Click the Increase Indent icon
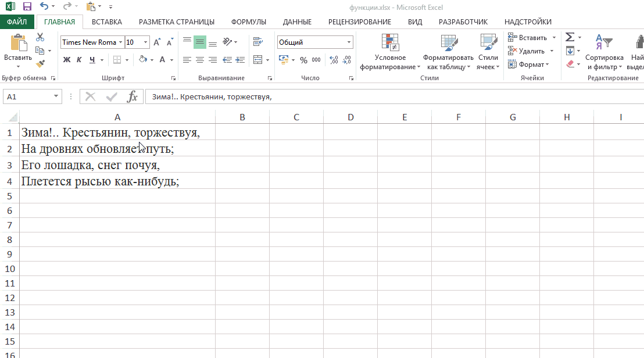Image resolution: width=644 pixels, height=358 pixels. pyautogui.click(x=239, y=60)
